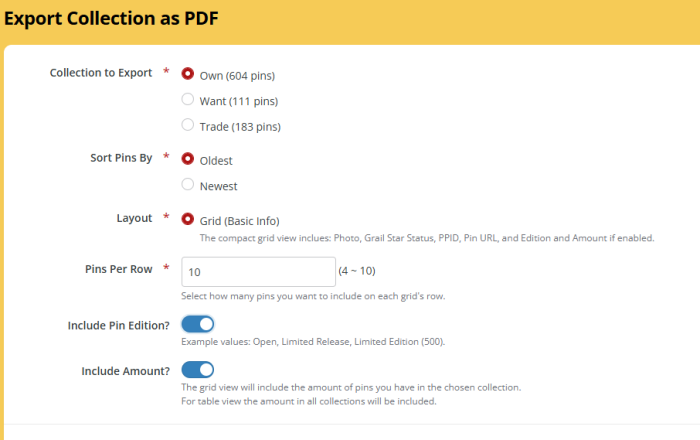Image resolution: width=700 pixels, height=440 pixels.
Task: Click the "Example values" help text
Action: tap(313, 341)
